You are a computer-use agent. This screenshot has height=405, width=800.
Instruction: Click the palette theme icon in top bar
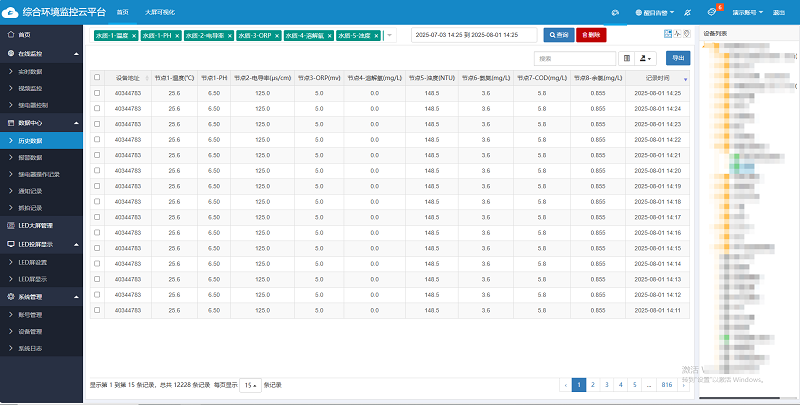(x=614, y=12)
